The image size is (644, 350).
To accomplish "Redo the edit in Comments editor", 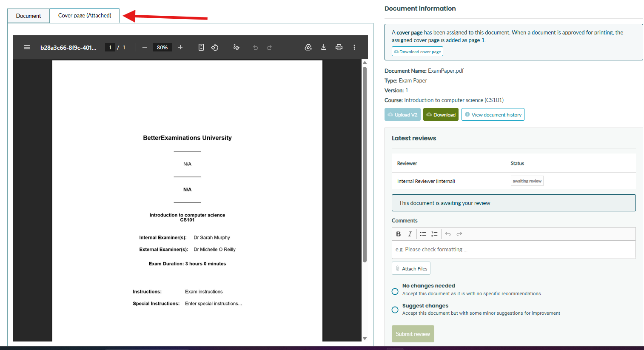I will (459, 234).
